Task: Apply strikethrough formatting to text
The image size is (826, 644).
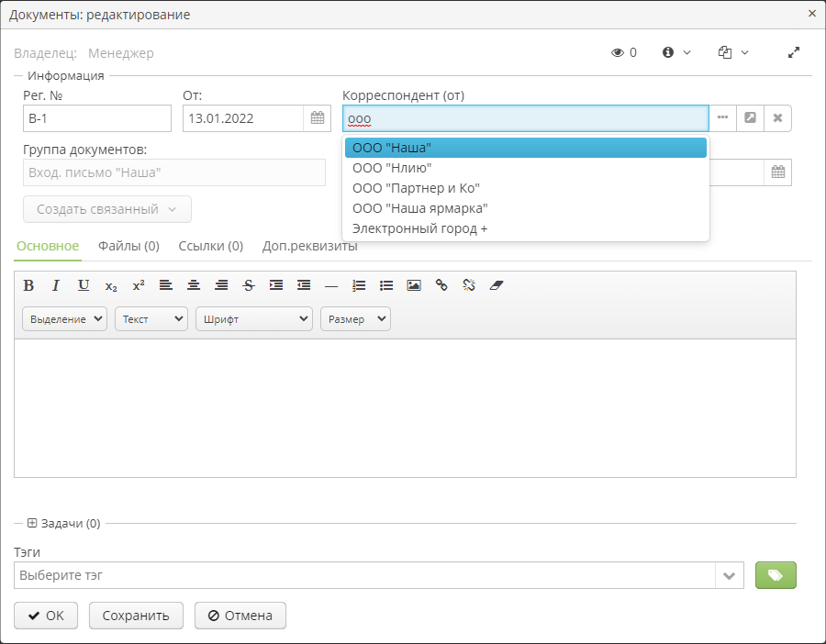Action: (x=249, y=285)
